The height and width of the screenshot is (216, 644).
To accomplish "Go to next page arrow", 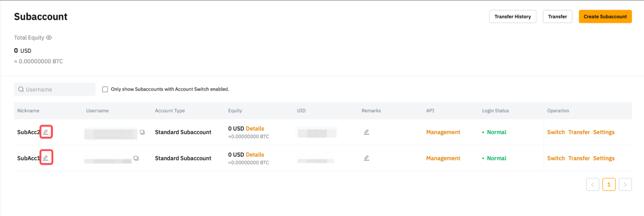I will click(625, 185).
